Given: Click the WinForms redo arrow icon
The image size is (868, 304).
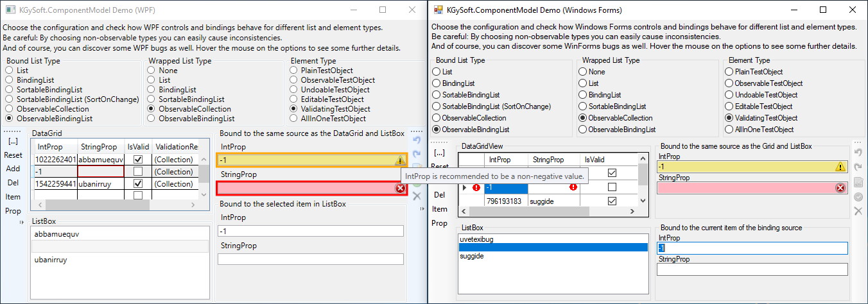Looking at the screenshot, I should point(858,167).
